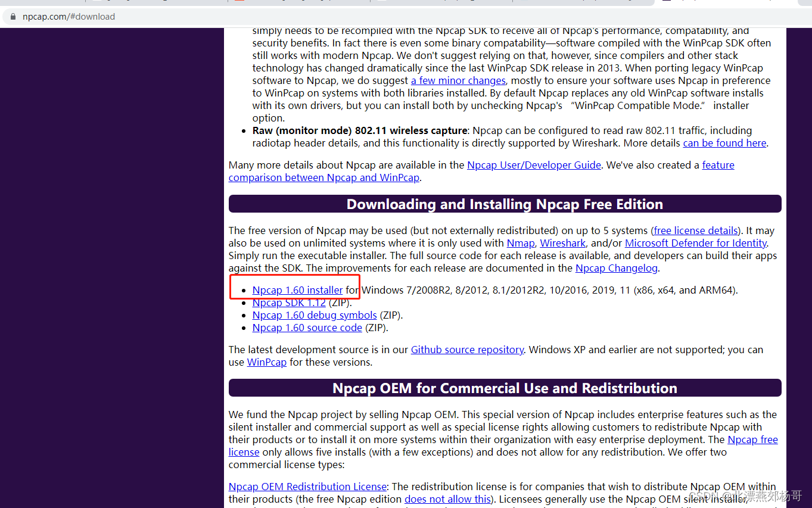Screen dimensions: 812x508
Task: Click bold 'Raw (monitor mode) 802.11 wireless capture' text
Action: point(360,130)
